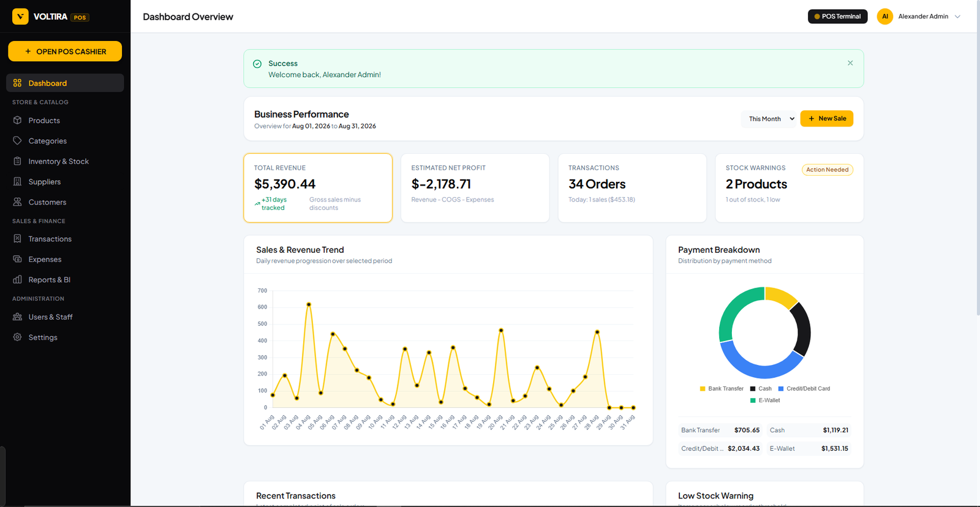Click the Dashboard grid icon in sidebar

17,83
